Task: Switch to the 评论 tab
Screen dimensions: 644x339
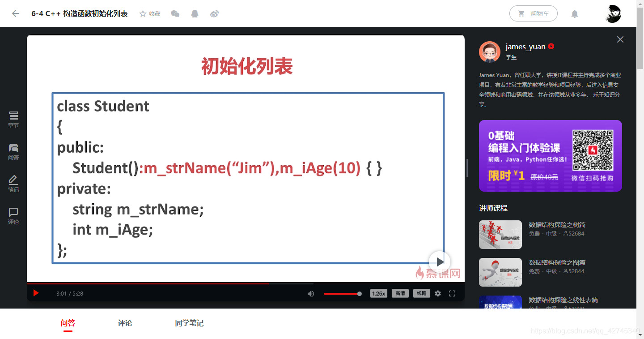Action: click(x=125, y=323)
